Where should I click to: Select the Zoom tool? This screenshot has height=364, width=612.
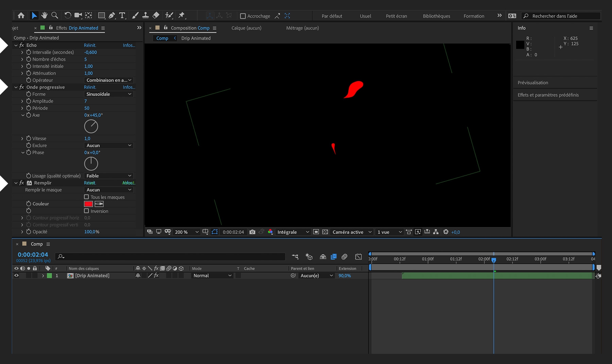click(55, 15)
